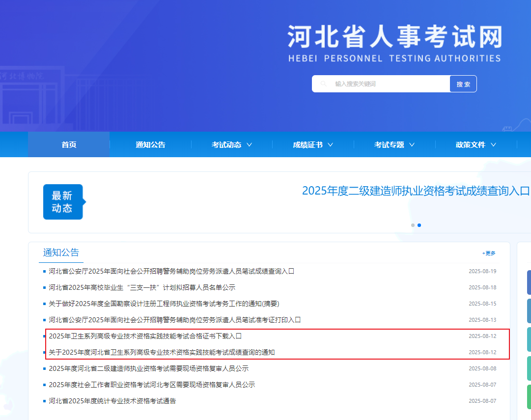Screen dimensions: 531x420
Task: Expand the 考试专题 dropdown menu
Action: [x=394, y=145]
